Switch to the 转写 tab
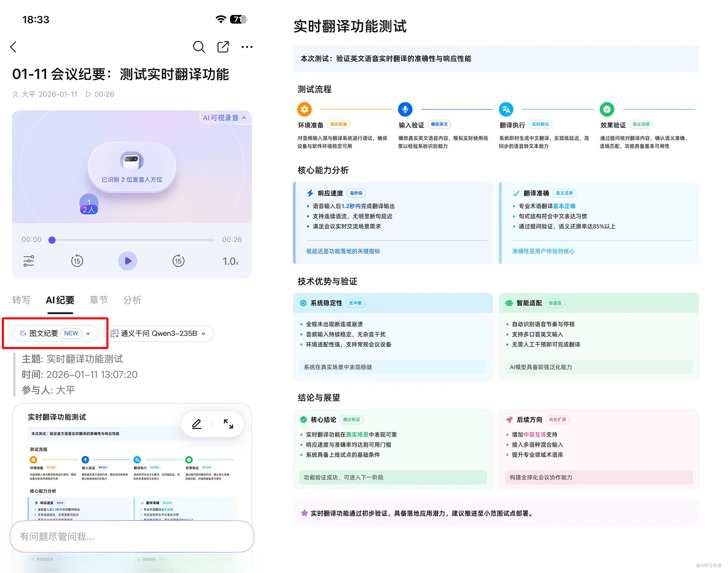 [x=21, y=300]
